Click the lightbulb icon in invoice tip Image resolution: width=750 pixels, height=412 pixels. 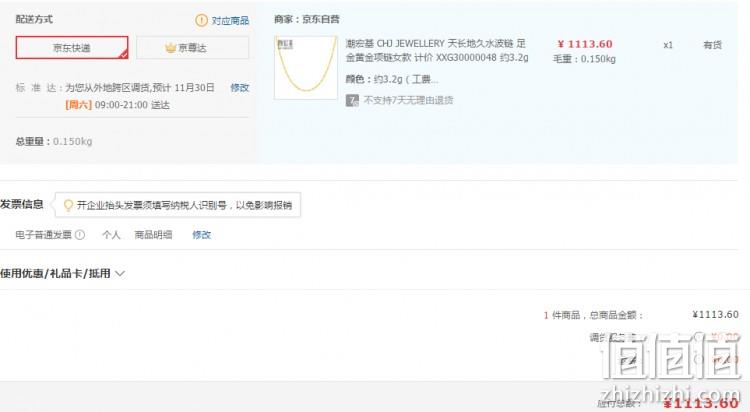(x=68, y=205)
